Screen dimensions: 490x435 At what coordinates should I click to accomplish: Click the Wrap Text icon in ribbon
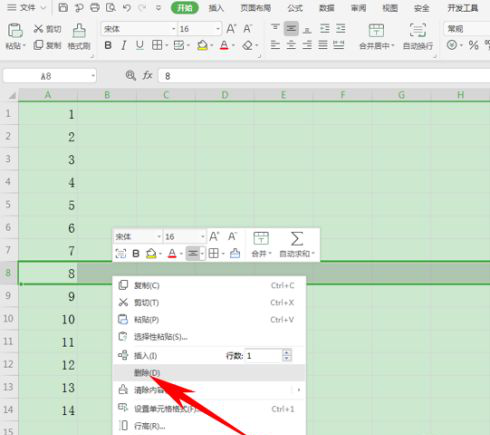point(417,30)
